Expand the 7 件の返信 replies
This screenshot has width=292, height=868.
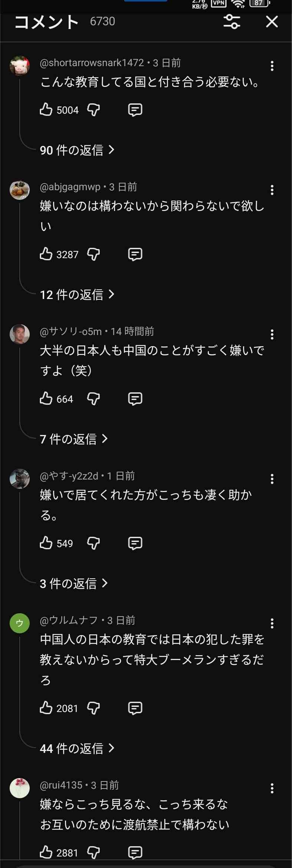point(73,439)
